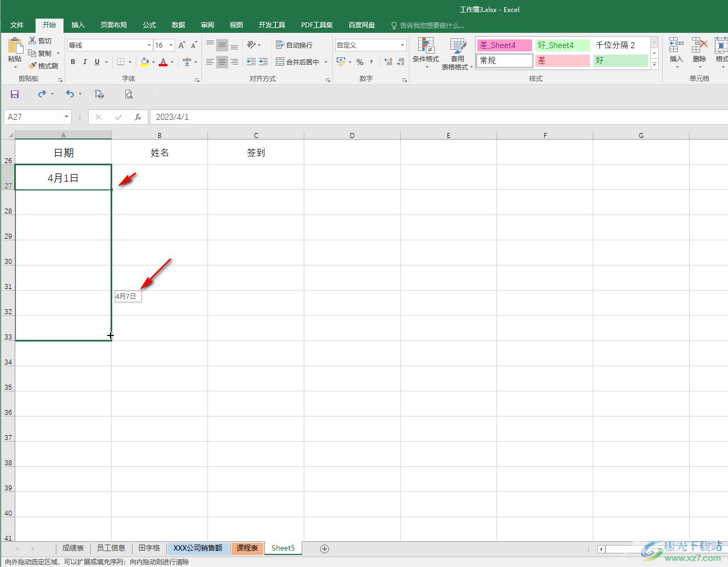728x567 pixels.
Task: Click Insert Function fx icon
Action: [x=138, y=117]
